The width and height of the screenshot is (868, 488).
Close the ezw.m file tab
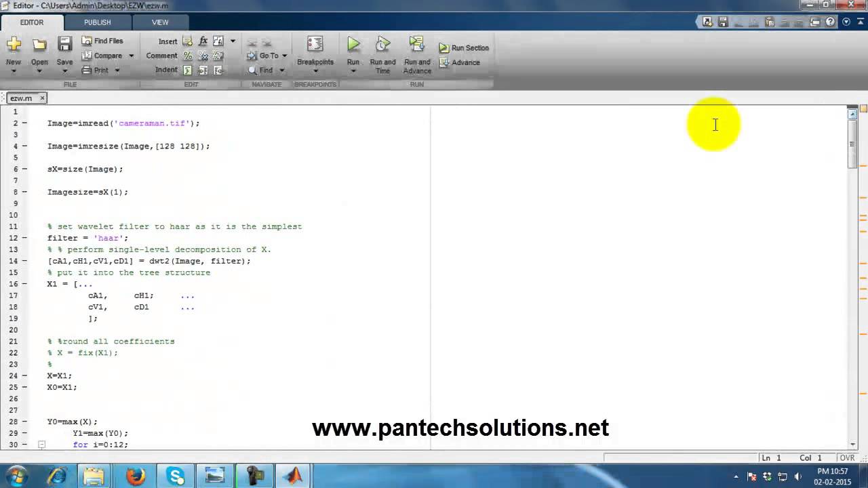tap(42, 98)
